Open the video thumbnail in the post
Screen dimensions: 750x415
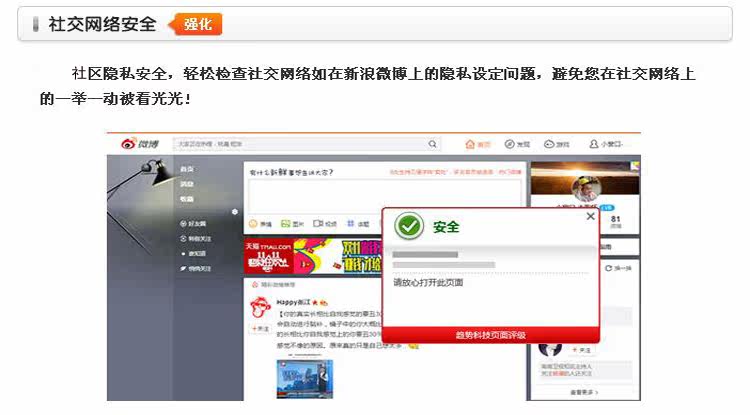click(x=305, y=379)
